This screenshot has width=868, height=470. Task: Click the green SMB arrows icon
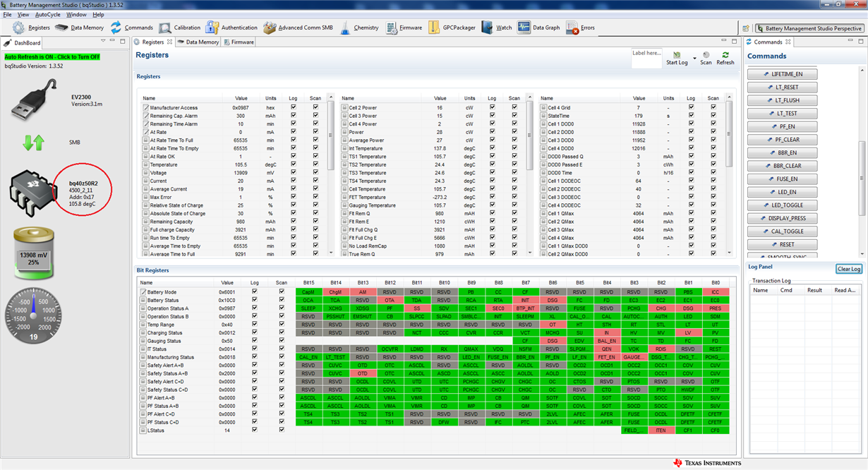(34, 142)
